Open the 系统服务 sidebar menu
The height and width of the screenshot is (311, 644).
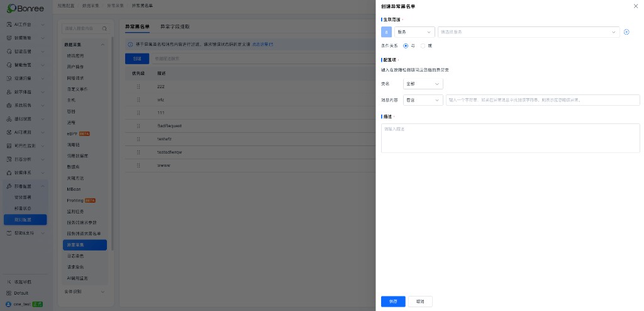(25, 105)
